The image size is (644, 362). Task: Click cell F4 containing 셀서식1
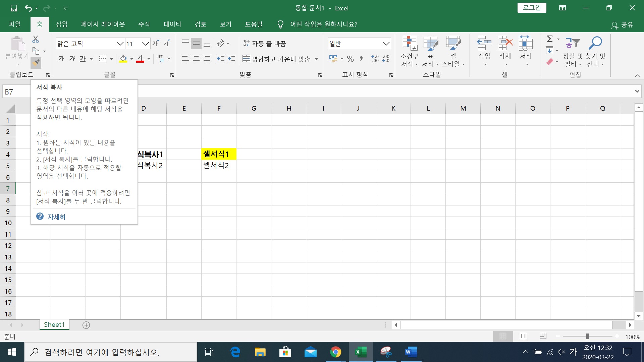(x=219, y=154)
